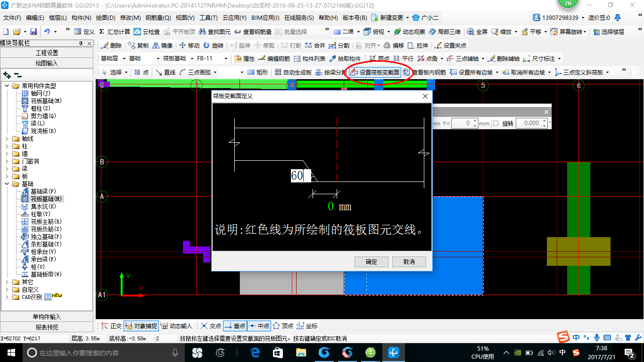The height and width of the screenshot is (362, 644).
Task: Open 文件(F) menu
Action: coord(12,18)
